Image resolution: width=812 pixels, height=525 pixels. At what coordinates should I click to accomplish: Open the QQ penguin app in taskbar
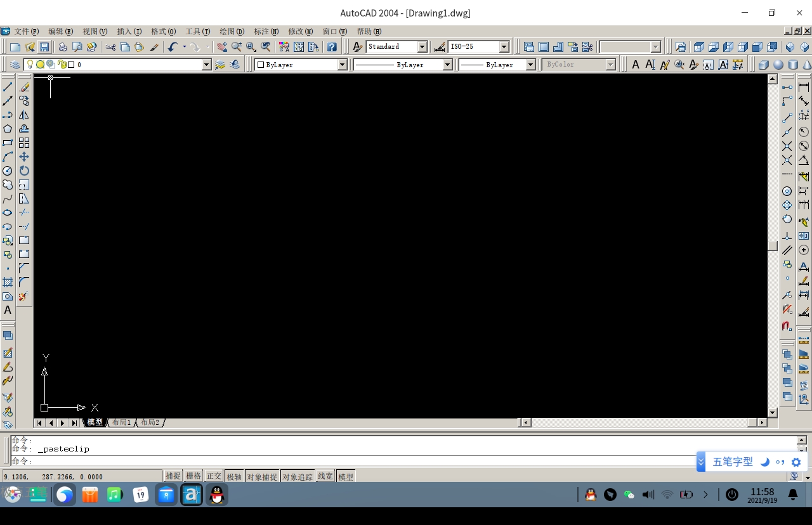217,495
